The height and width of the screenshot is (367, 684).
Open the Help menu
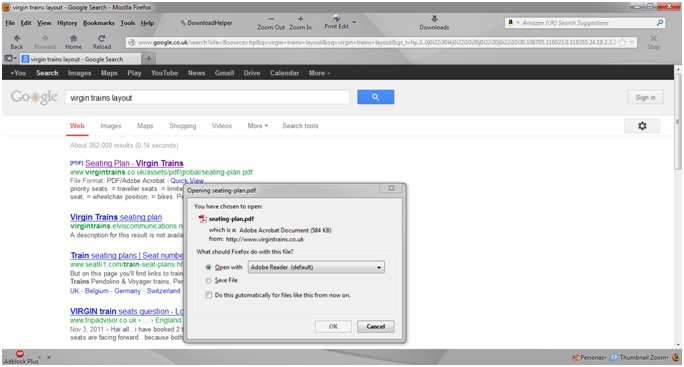147,23
